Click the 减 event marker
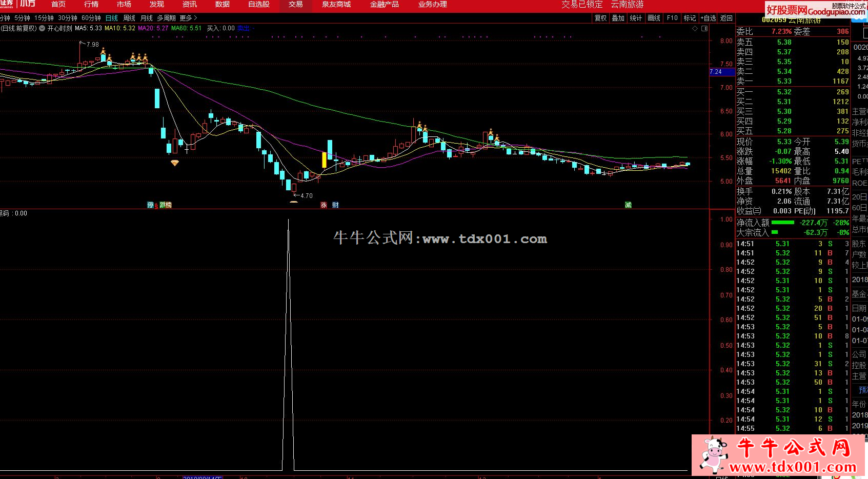Screen dimensions: 868x479 (x=628, y=205)
